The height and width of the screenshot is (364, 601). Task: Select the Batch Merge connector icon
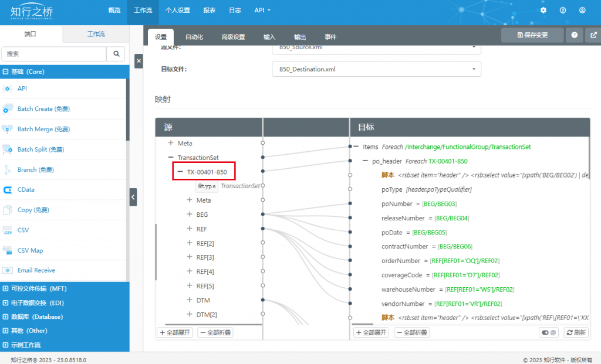click(x=7, y=129)
